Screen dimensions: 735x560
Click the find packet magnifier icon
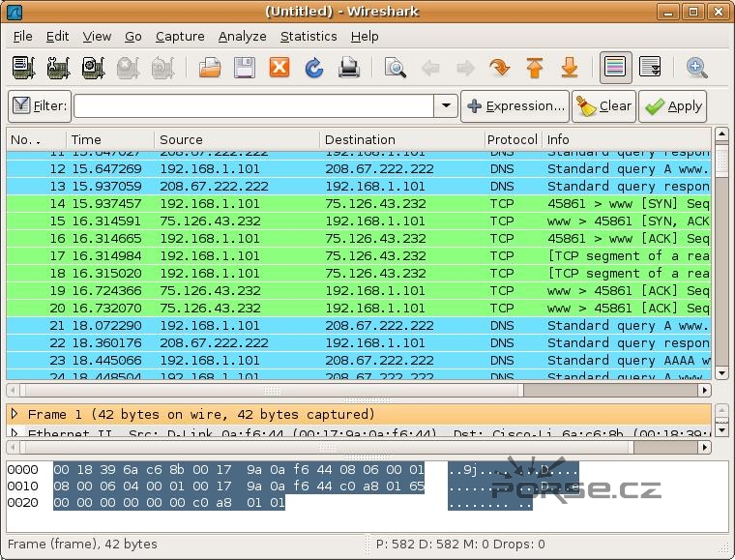396,68
